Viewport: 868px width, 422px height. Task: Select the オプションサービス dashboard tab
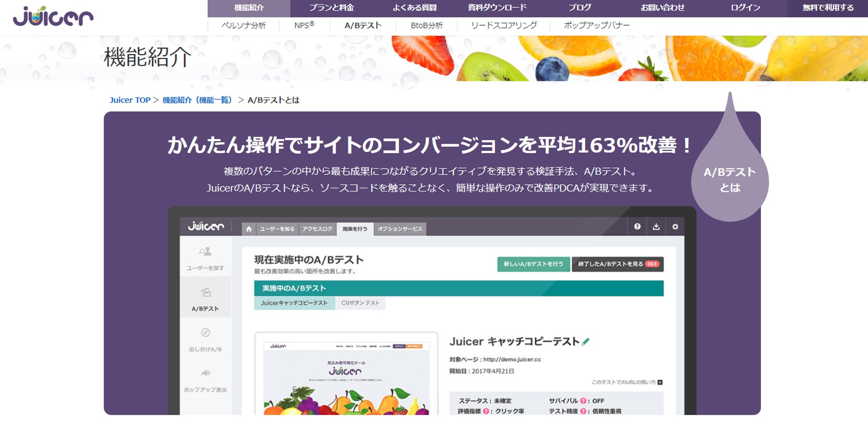point(400,229)
